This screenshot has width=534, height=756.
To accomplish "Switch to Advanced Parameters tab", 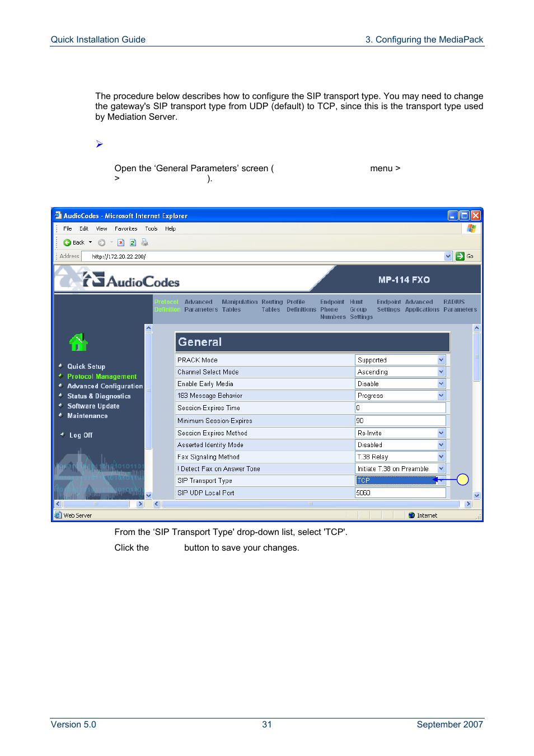I will (x=201, y=306).
